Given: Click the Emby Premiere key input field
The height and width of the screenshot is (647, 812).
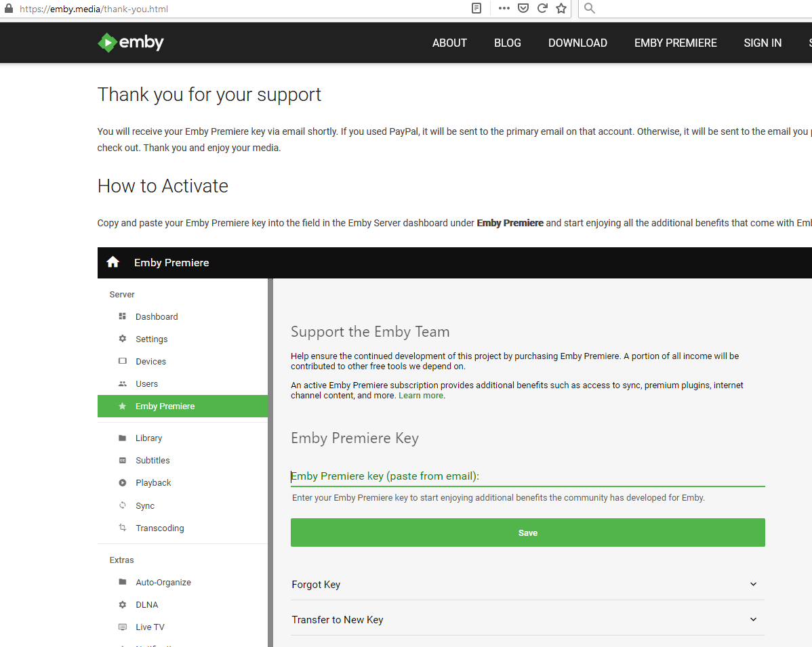Looking at the screenshot, I should tap(527, 476).
